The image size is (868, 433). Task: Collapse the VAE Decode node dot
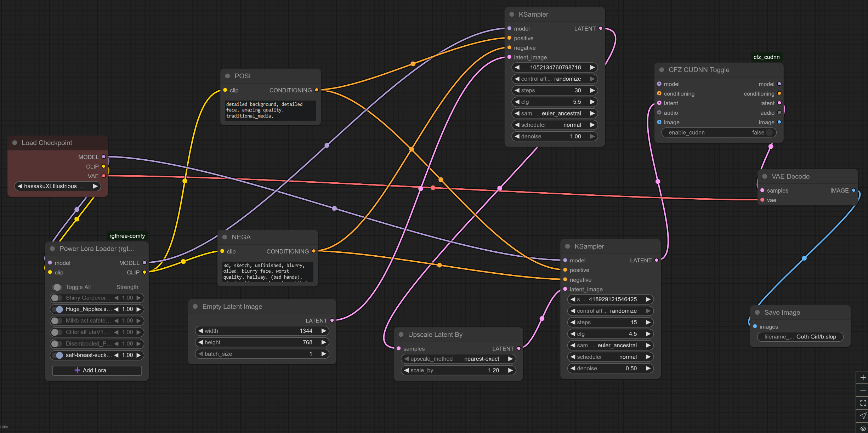tap(765, 176)
